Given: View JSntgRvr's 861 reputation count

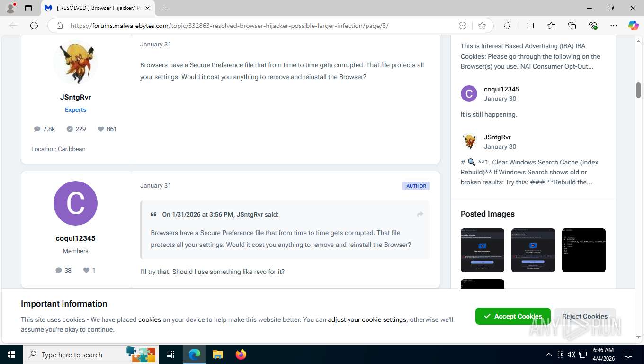Looking at the screenshot, I should coord(107,129).
